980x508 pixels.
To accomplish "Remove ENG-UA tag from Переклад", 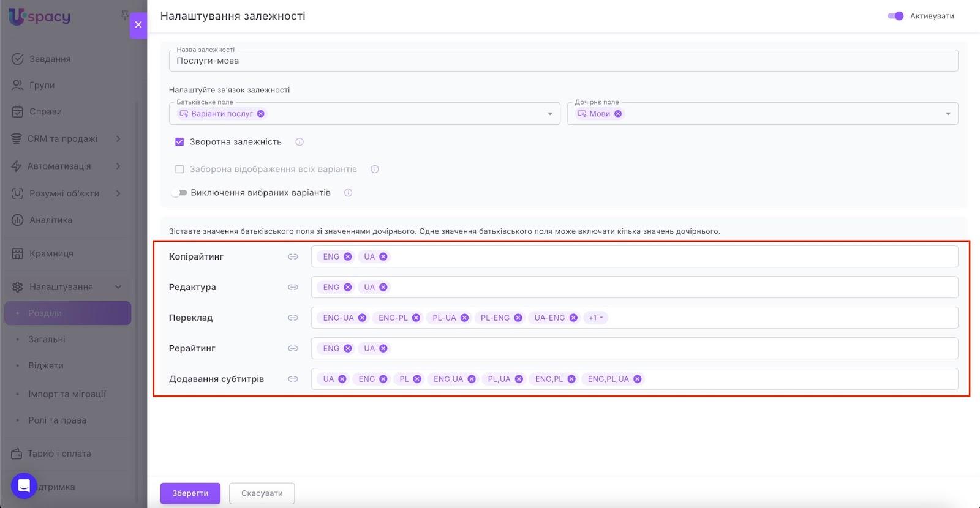I will pyautogui.click(x=363, y=318).
